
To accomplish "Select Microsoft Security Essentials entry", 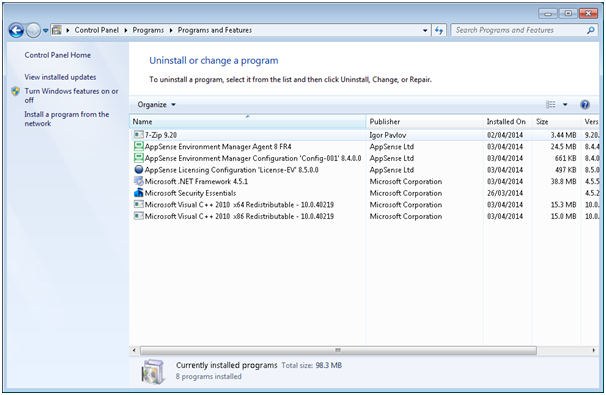I will (364, 193).
